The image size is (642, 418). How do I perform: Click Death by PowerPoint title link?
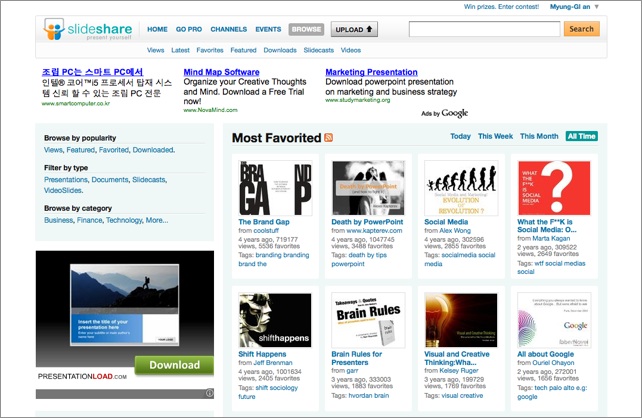point(367,222)
